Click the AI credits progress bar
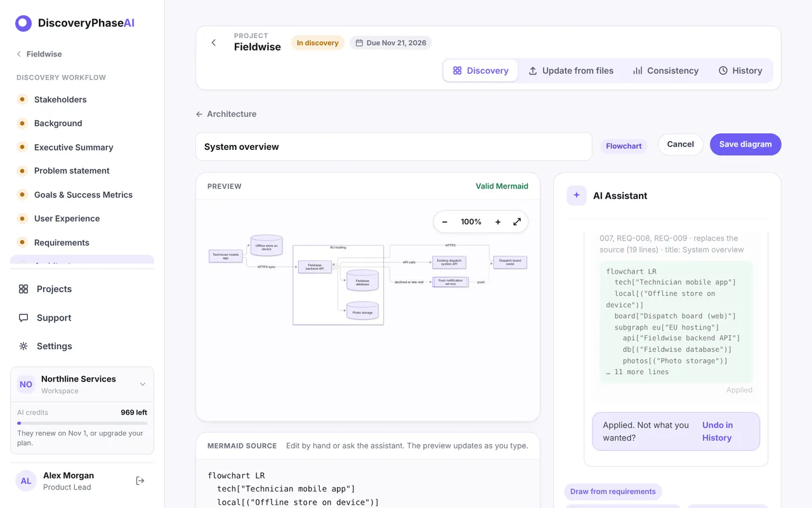The width and height of the screenshot is (812, 508). (x=82, y=423)
